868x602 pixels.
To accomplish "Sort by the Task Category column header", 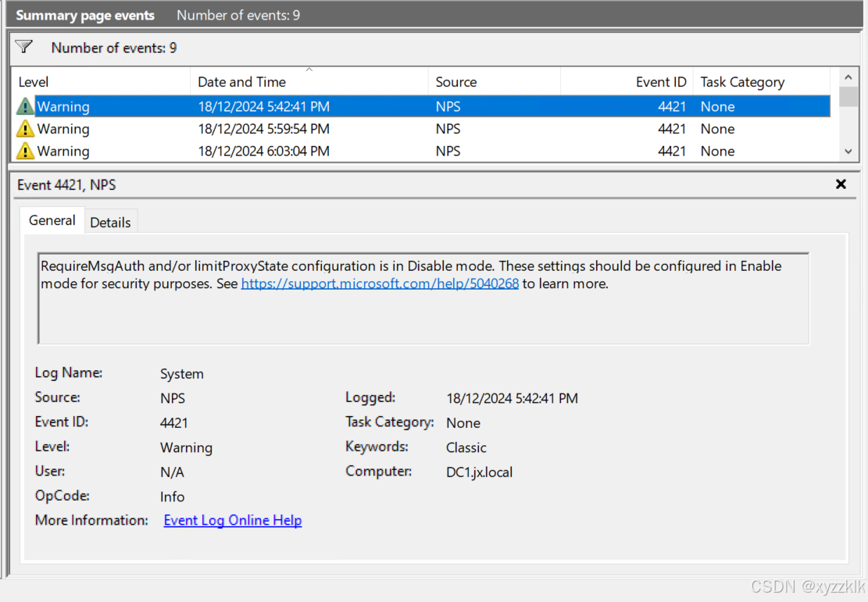I will pos(762,82).
